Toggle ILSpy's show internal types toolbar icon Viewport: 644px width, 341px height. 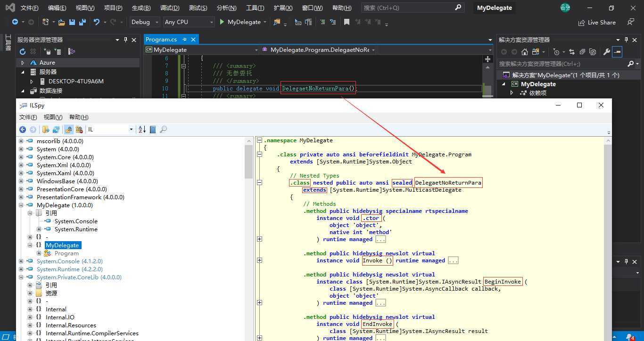coord(79,130)
